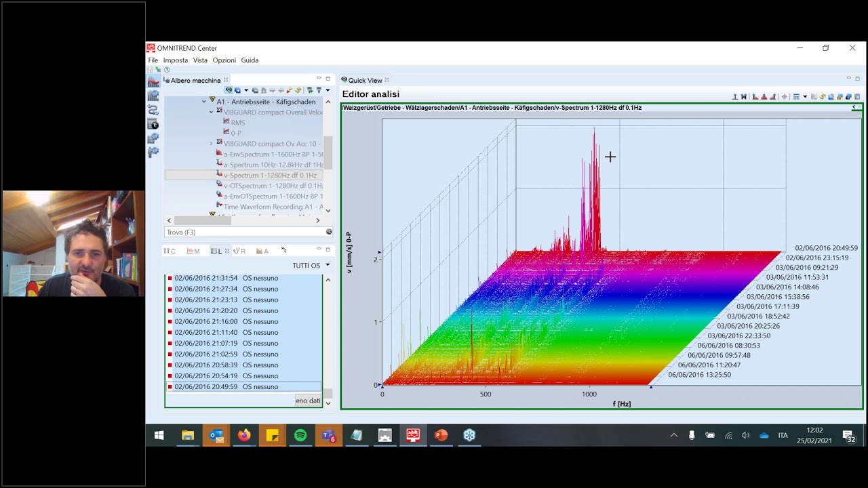Click the eye filter icon in tree toolbar
The image size is (868, 488).
(229, 90)
